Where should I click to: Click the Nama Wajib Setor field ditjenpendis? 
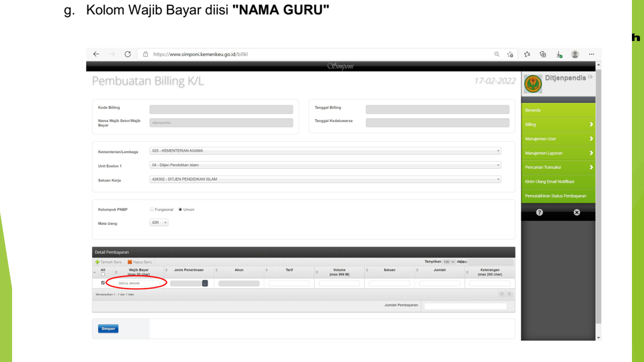(x=221, y=123)
